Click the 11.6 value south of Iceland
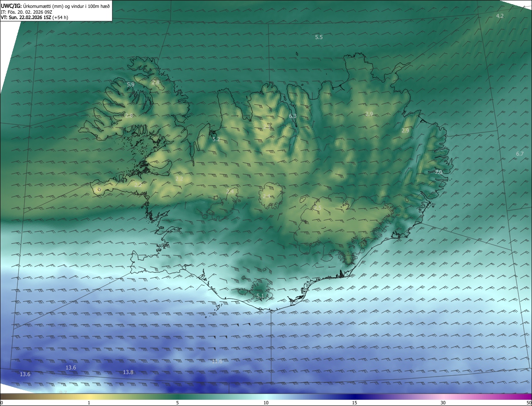Image resolution: width=532 pixels, height=406 pixels. point(217,362)
